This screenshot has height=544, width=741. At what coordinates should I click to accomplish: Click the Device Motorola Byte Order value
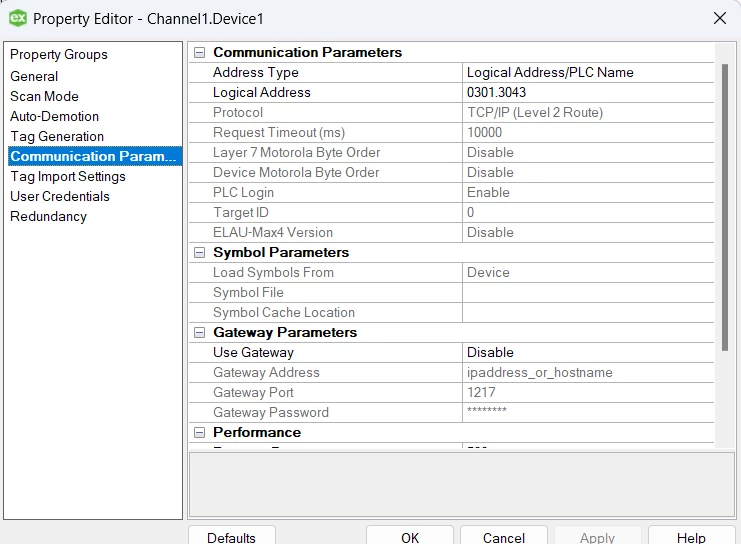click(588, 173)
